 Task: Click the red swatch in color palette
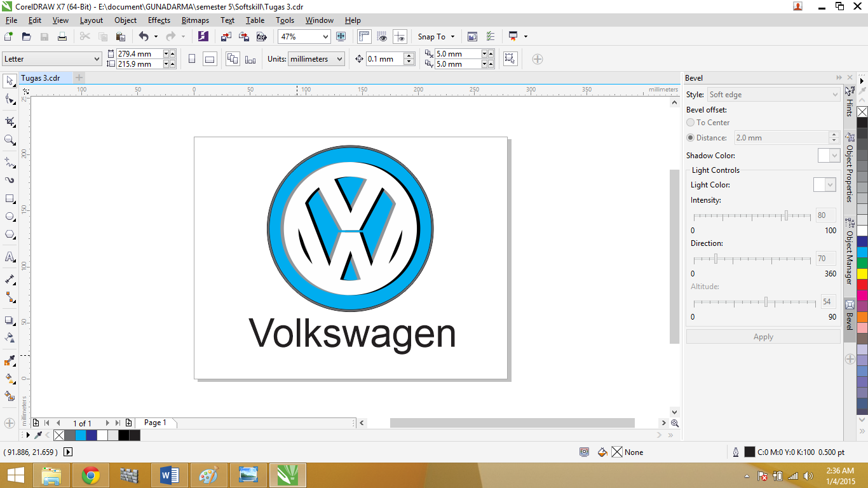coord(862,285)
